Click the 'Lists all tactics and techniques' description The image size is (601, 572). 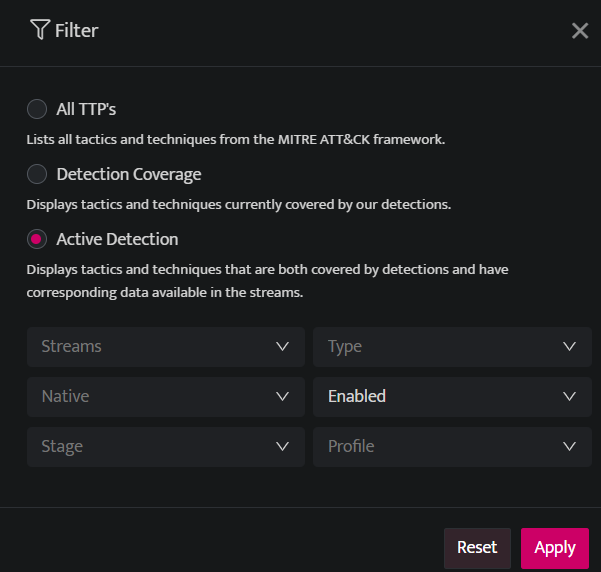pyautogui.click(x=236, y=140)
